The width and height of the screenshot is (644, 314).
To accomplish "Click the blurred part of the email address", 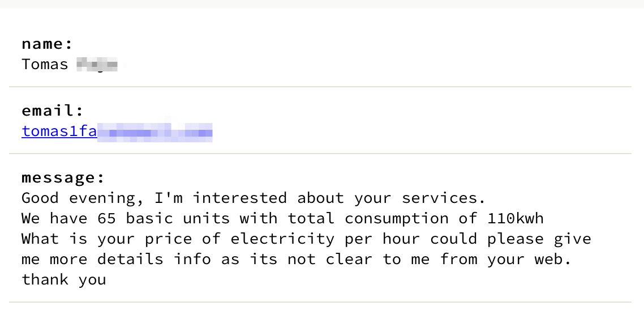I will 154,133.
